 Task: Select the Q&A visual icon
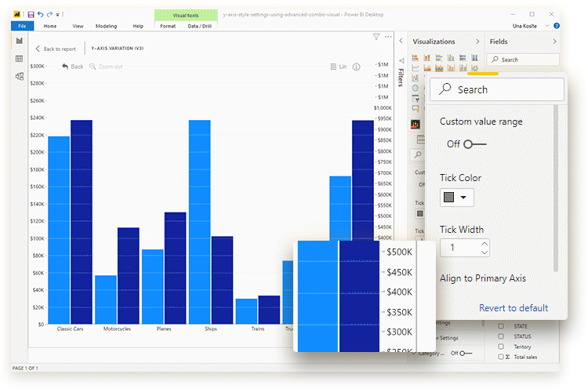(416, 109)
